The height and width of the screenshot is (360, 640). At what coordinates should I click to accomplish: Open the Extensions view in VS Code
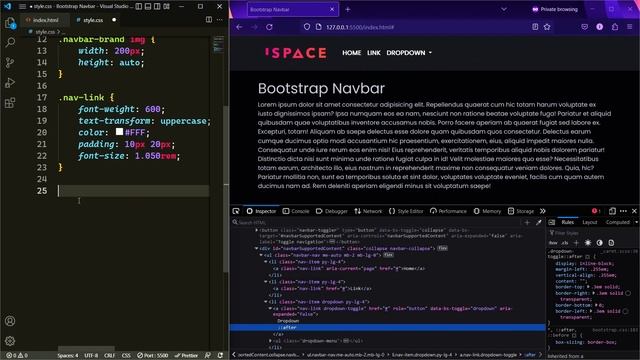click(x=10, y=102)
